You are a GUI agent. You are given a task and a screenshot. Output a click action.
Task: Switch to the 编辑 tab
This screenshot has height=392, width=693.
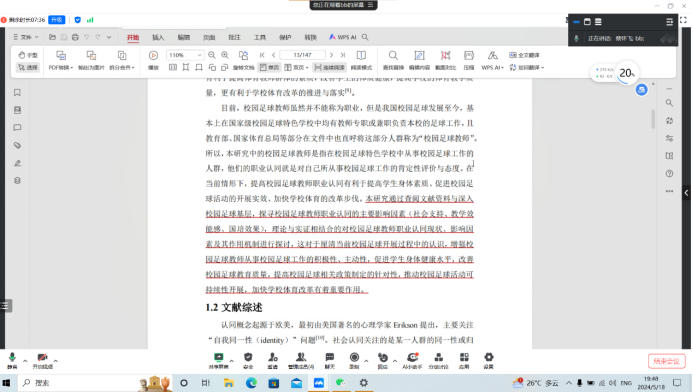[183, 38]
